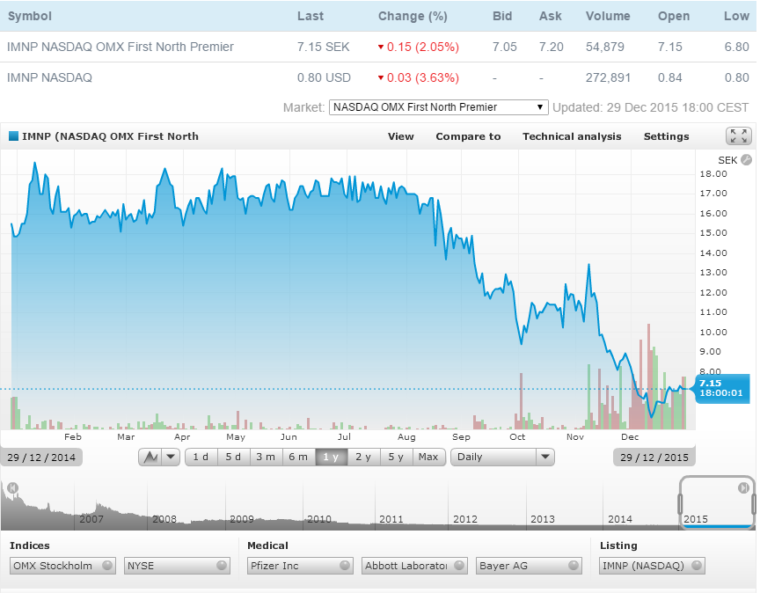Click the 54,879 volume cell
Image resolution: width=760 pixels, height=593 pixels.
[605, 47]
